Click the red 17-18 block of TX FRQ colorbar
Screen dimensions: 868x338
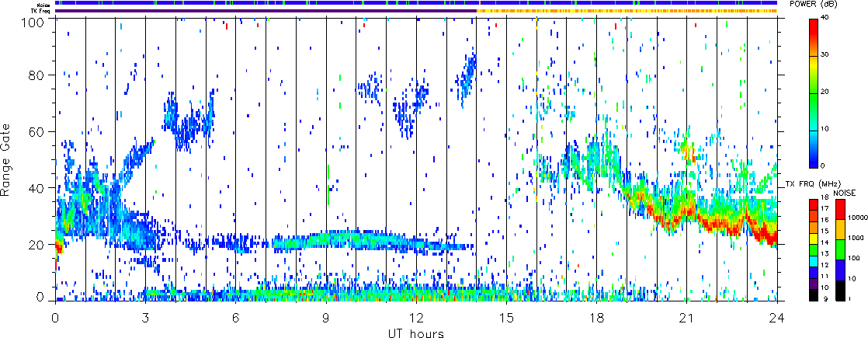[x=813, y=204]
